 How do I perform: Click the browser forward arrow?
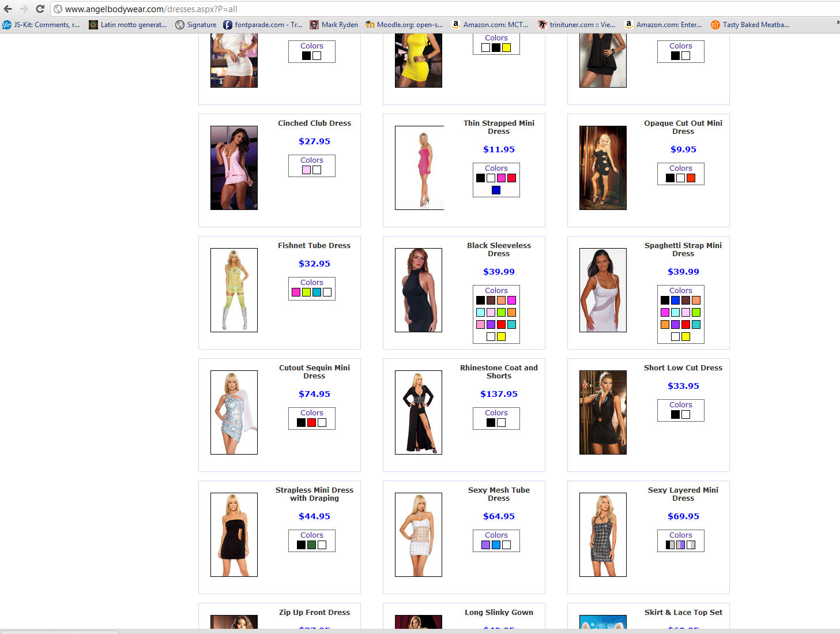24,9
